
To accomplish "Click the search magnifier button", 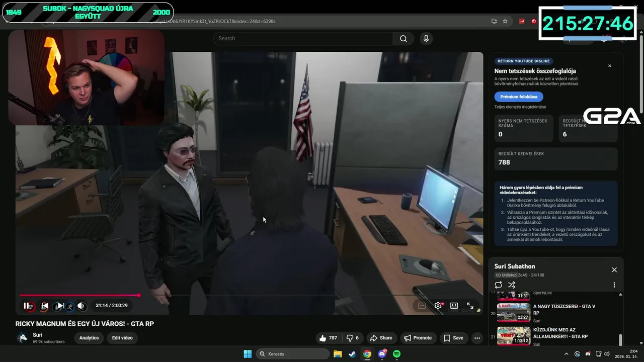I will pos(404,39).
